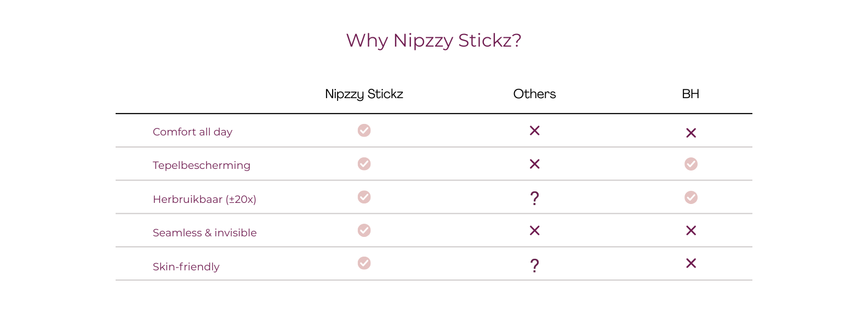This screenshot has height=329, width=868.
Task: Click the 'Tepelbescherming' row label
Action: pyautogui.click(x=201, y=166)
